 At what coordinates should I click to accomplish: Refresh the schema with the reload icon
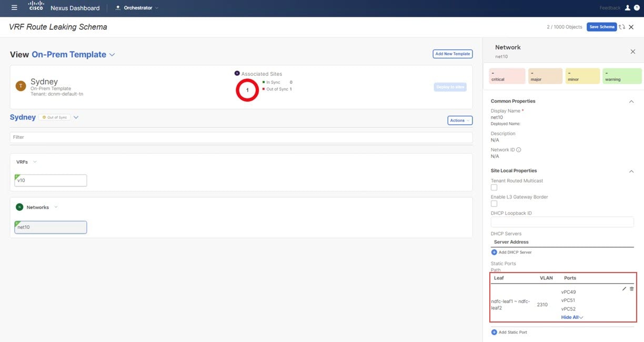coord(622,27)
